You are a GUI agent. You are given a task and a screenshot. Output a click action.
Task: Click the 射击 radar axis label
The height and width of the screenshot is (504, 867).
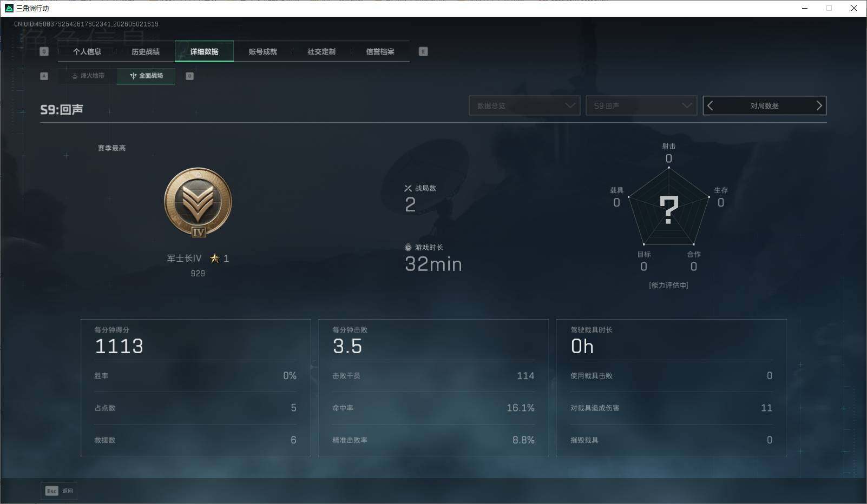point(669,146)
